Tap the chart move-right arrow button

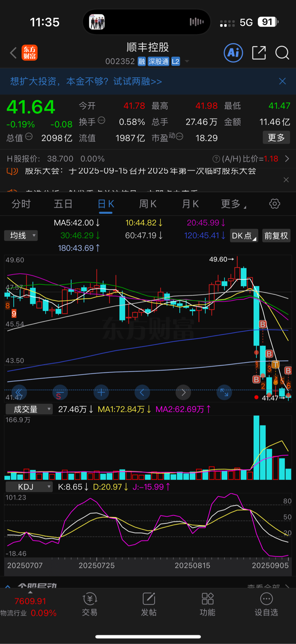tap(183, 393)
